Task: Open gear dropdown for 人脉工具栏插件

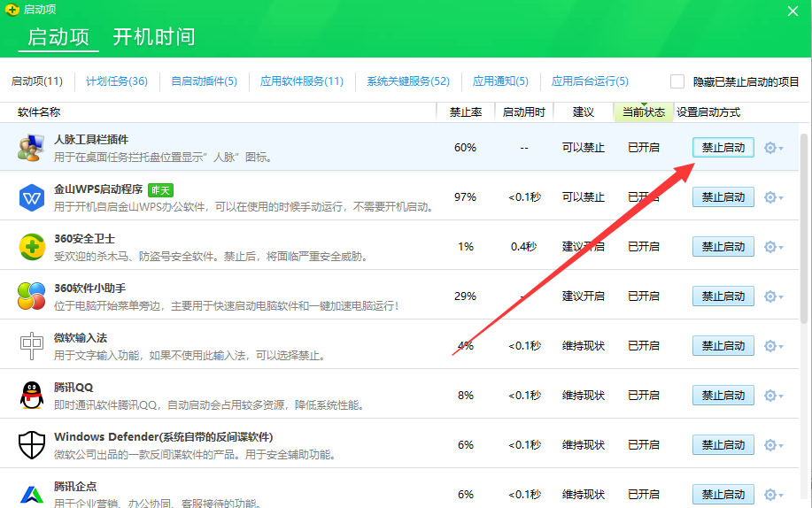Action: tap(773, 148)
